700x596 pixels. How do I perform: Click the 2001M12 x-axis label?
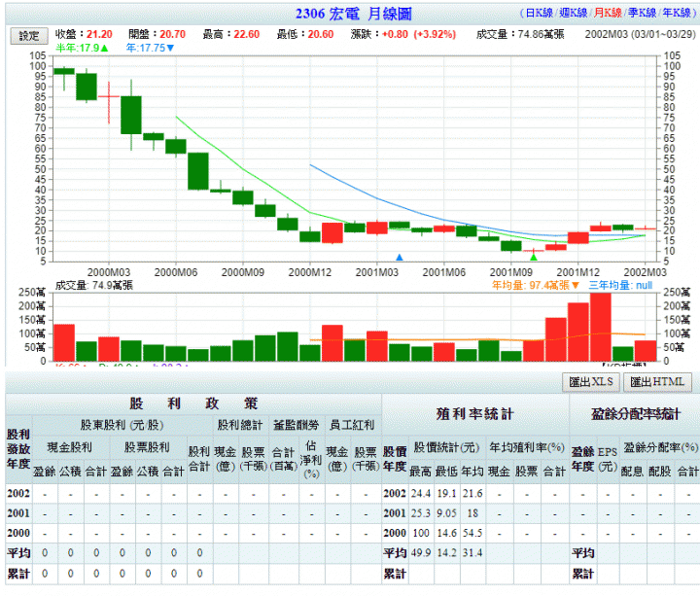click(x=577, y=272)
